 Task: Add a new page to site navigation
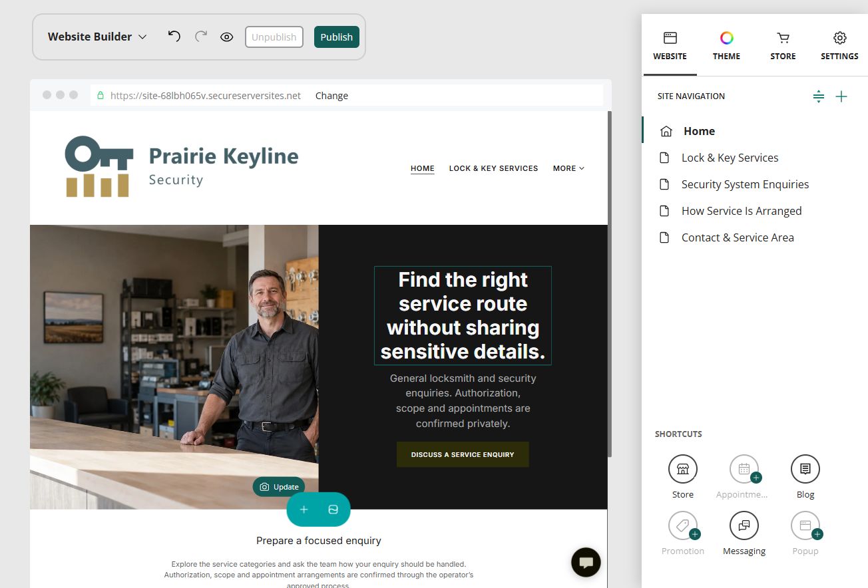pyautogui.click(x=841, y=97)
